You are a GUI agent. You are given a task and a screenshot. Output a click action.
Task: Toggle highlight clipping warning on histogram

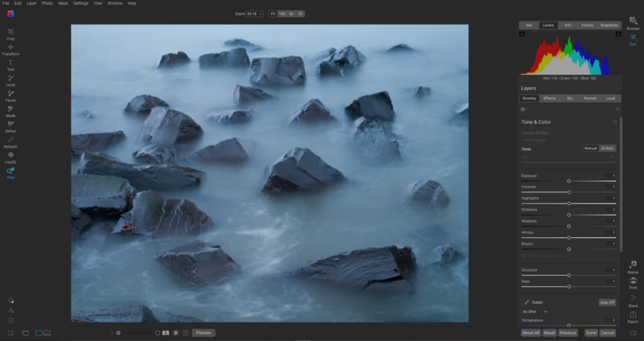(618, 34)
